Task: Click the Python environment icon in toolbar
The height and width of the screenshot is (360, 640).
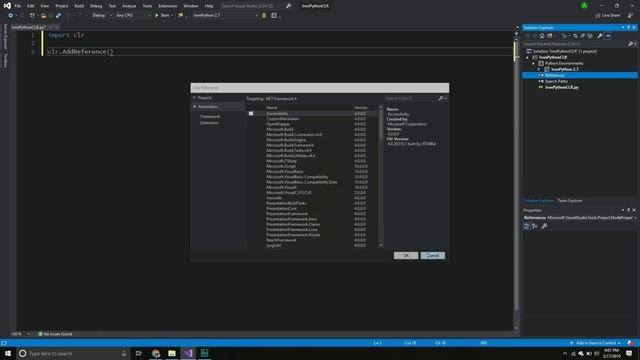Action: (264, 16)
